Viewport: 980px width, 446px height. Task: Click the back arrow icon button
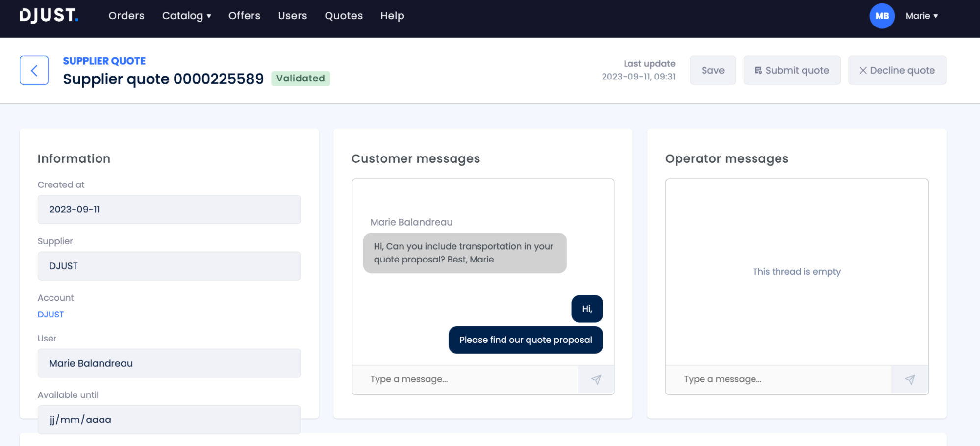[x=34, y=70]
